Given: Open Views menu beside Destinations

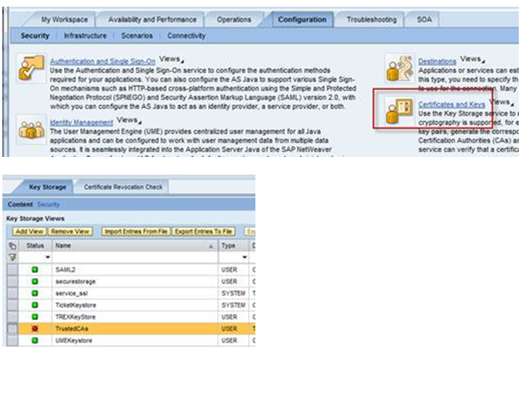Looking at the screenshot, I should (472, 59).
